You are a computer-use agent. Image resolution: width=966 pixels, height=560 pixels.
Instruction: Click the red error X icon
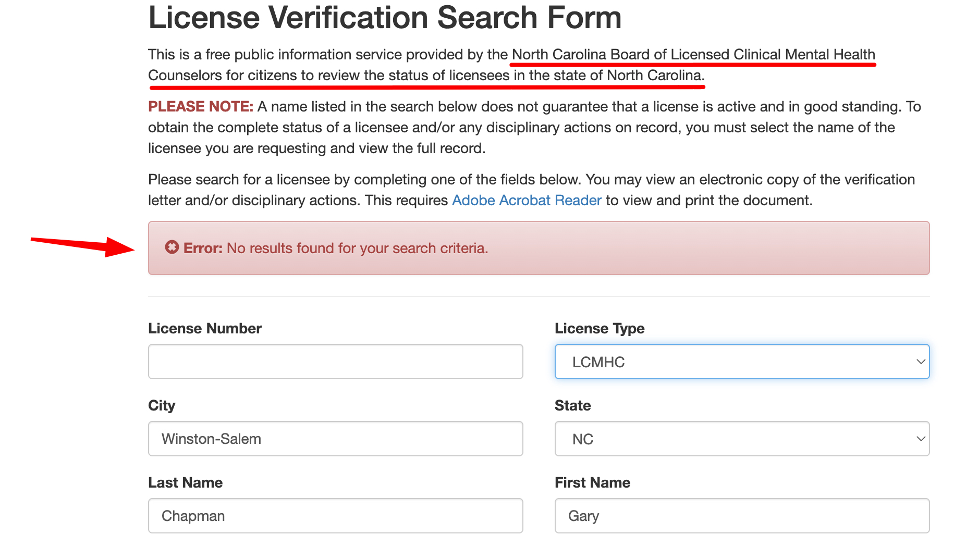click(x=172, y=247)
